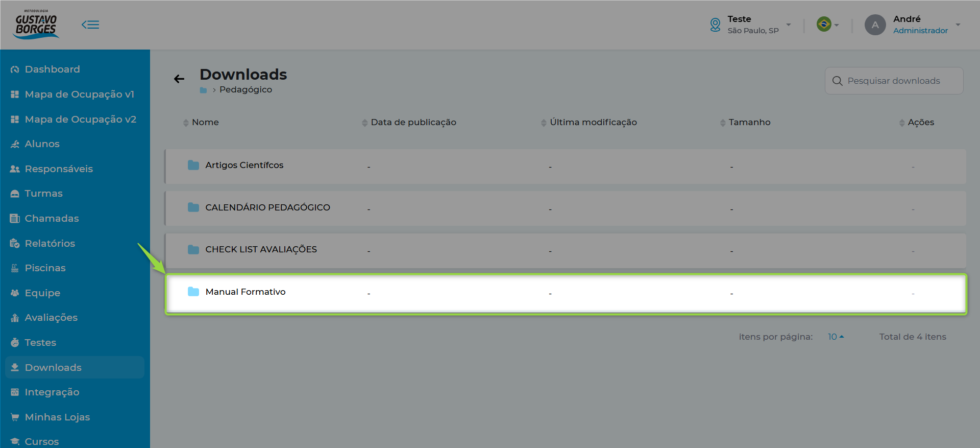
Task: Click the Total de 4 itens text
Action: click(x=913, y=337)
